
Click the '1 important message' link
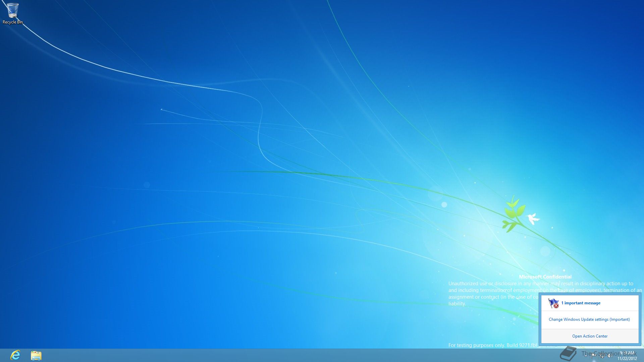click(581, 303)
